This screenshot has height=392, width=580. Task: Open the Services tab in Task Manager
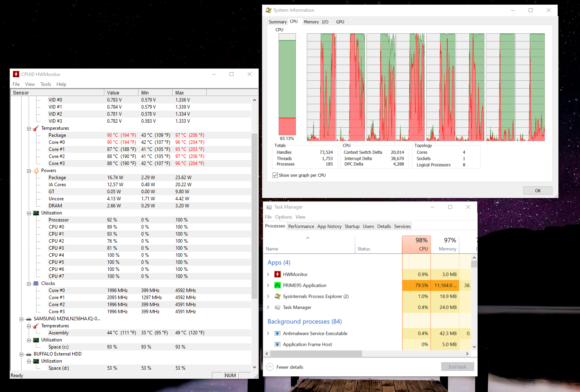click(402, 227)
